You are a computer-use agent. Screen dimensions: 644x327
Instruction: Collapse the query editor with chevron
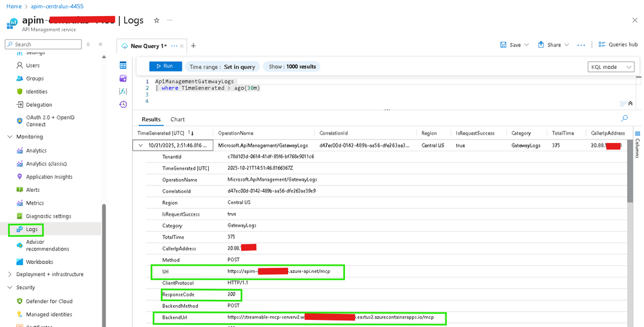point(630,104)
